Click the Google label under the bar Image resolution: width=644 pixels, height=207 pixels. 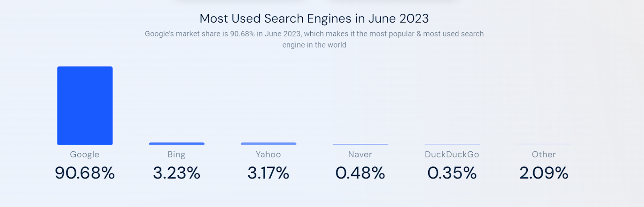pos(85,155)
